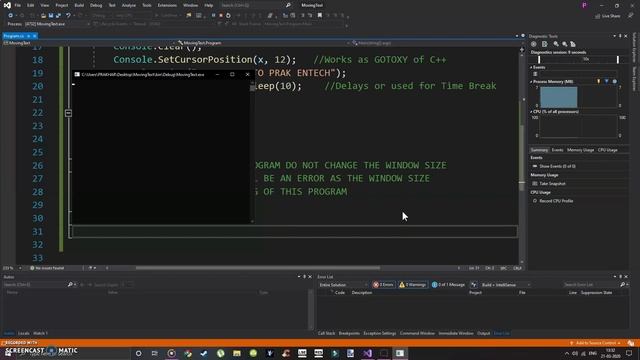Click the console window title bar icon

pos(77,75)
